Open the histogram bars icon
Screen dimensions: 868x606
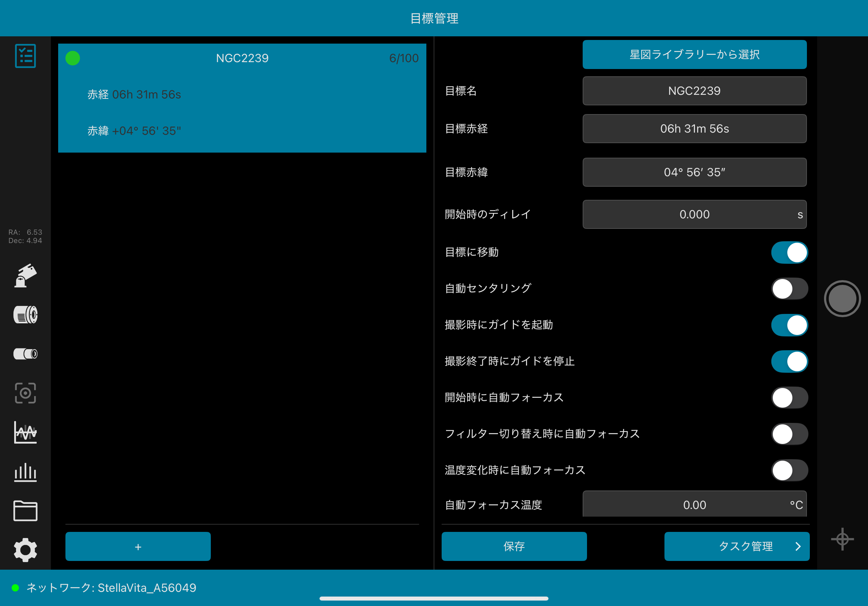pyautogui.click(x=25, y=472)
